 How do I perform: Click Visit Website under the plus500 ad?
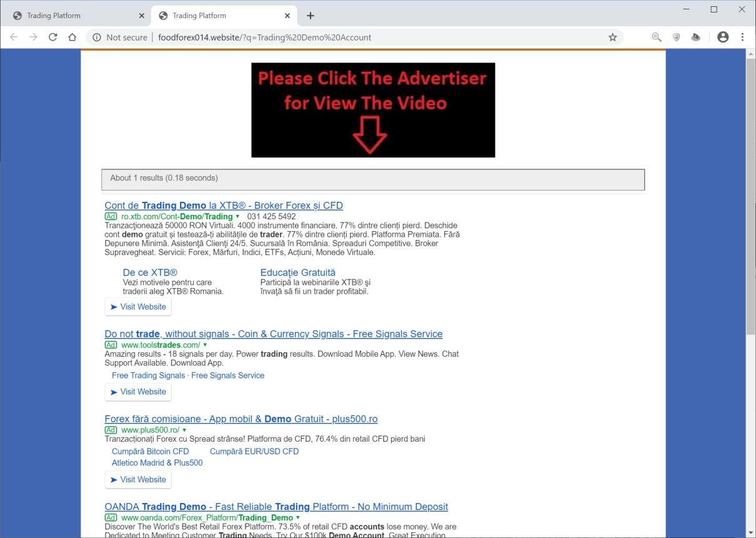(138, 480)
